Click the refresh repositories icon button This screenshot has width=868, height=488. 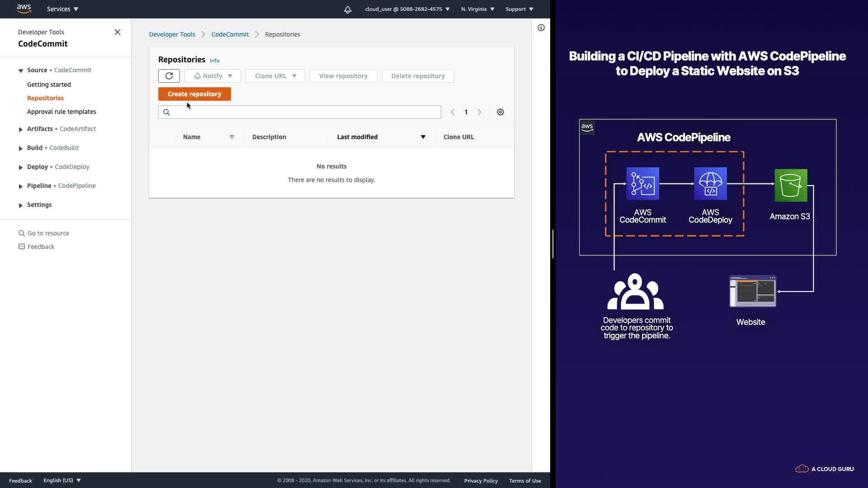(x=169, y=76)
